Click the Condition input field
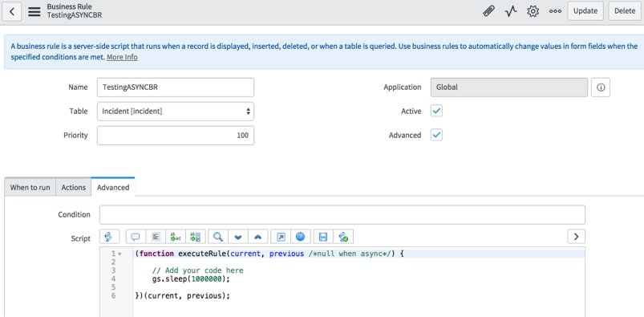 pos(342,214)
